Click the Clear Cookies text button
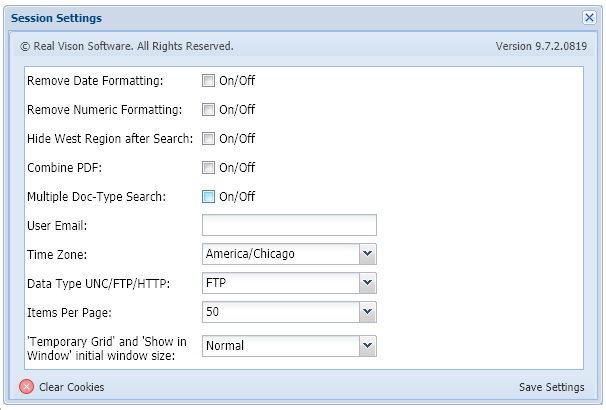The height and width of the screenshot is (410, 606). pos(71,387)
